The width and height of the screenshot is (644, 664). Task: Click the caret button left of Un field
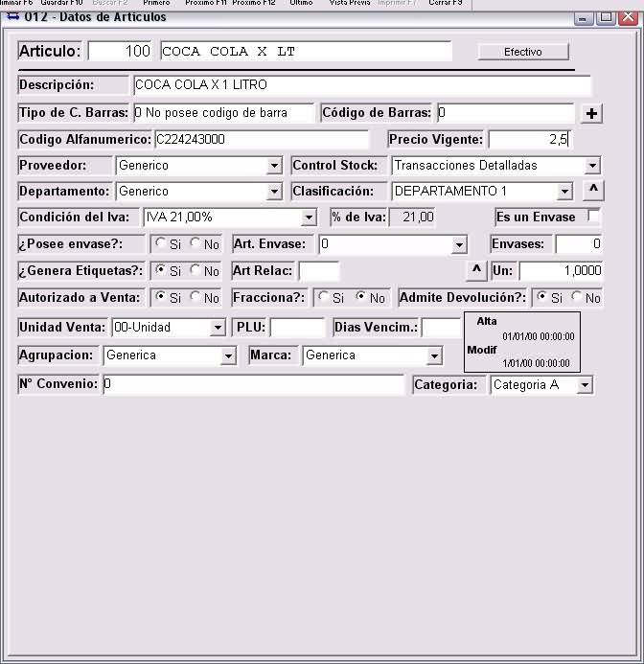point(476,270)
